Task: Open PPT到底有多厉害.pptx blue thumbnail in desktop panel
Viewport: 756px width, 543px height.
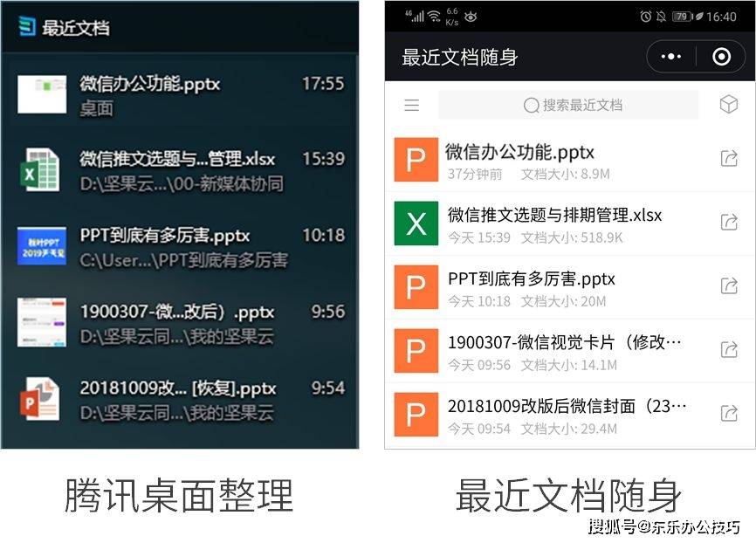Action: (42, 246)
